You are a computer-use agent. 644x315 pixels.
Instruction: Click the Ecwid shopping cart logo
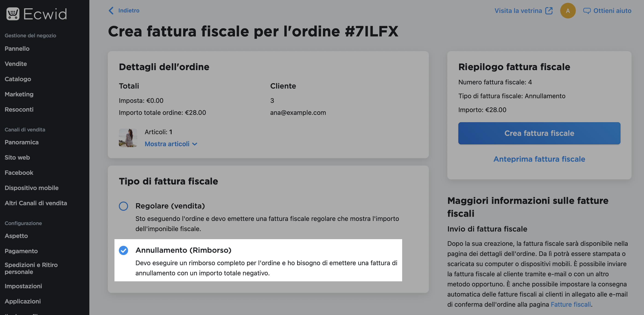pyautogui.click(x=13, y=14)
